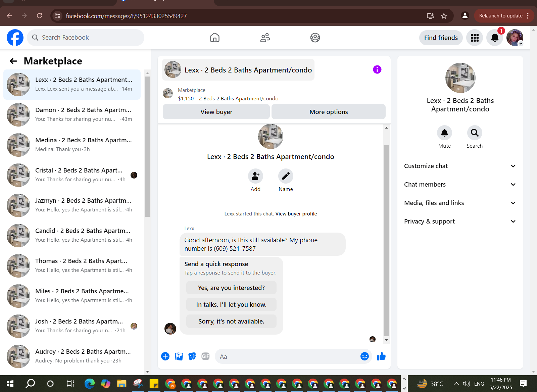
Task: Open Chrome three-dot menu
Action: click(x=528, y=16)
